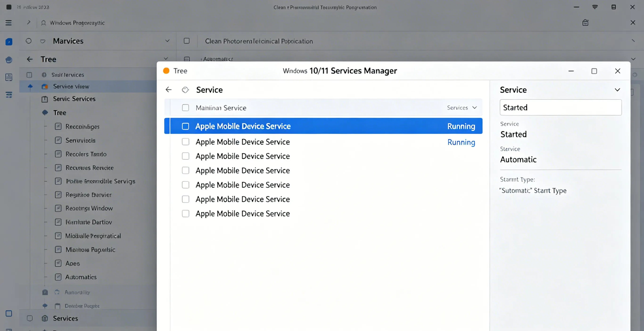Open Delıılıɛr Reqpice item in the tree

[82, 306]
